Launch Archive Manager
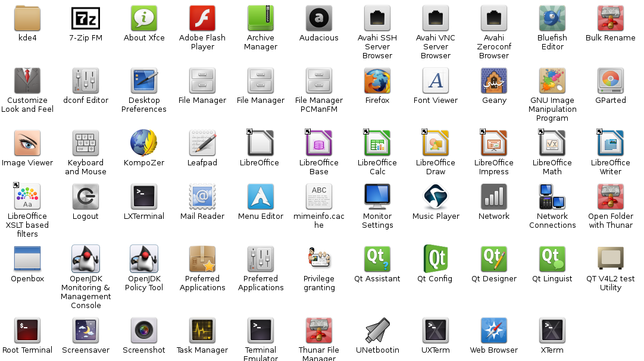Image resolution: width=644 pixels, height=361 pixels. pos(260,18)
